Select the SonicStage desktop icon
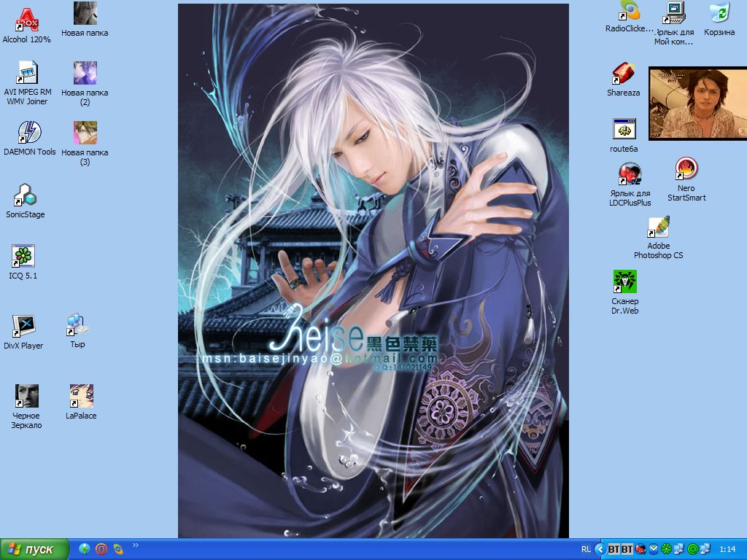747x560 pixels. click(26, 201)
